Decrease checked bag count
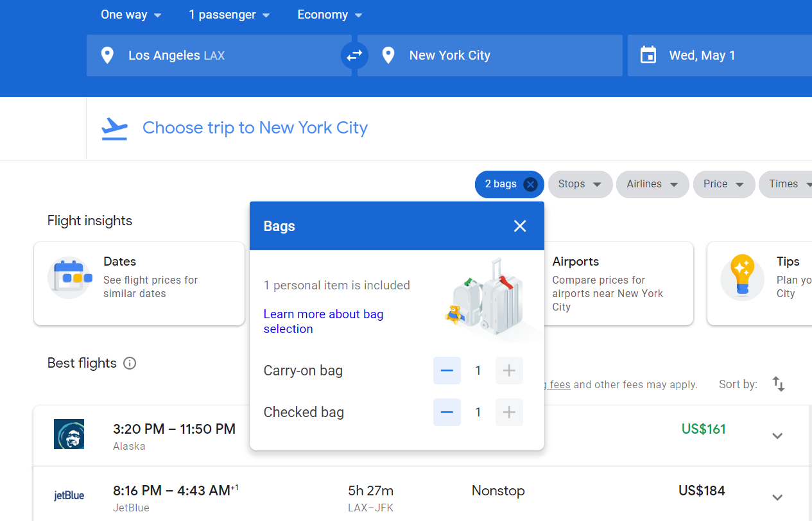Image resolution: width=812 pixels, height=521 pixels. click(447, 412)
